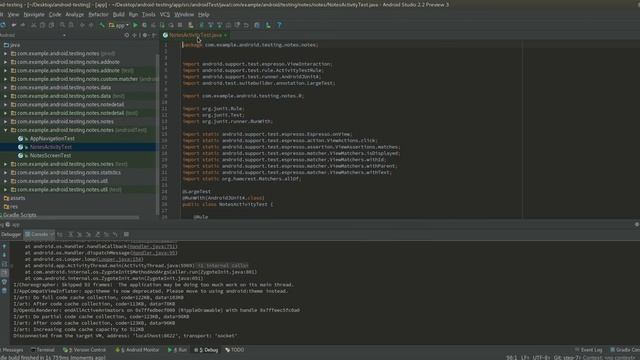The height and width of the screenshot is (360, 640).
Task: Click the evaluate expression icon in debugger toolbar
Action: click(126, 235)
